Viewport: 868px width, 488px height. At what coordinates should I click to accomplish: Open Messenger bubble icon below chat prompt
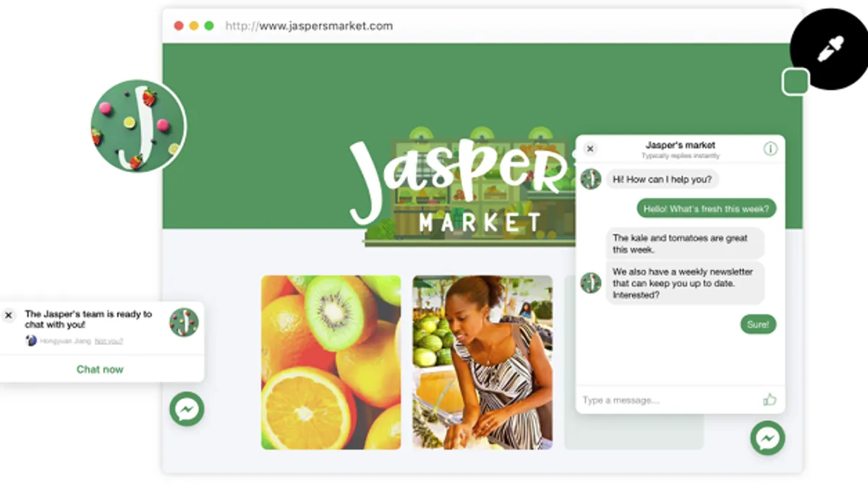point(187,409)
